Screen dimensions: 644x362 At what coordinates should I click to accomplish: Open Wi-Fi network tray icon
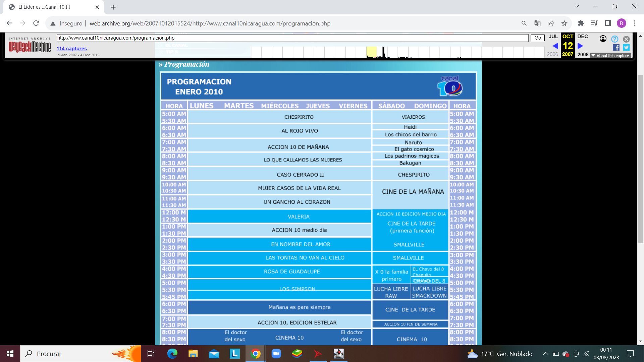[x=586, y=354]
